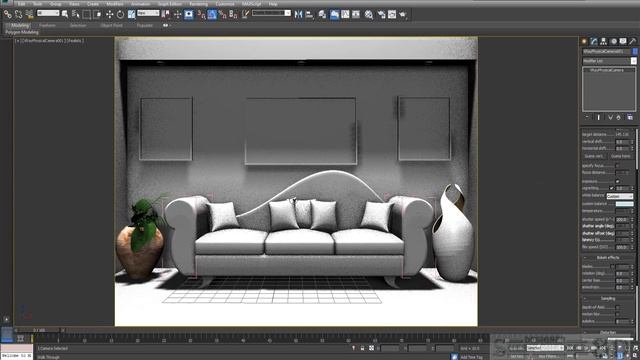Click the Use Pivot Point Center icon
The width and height of the screenshot is (640, 360).
click(x=166, y=14)
